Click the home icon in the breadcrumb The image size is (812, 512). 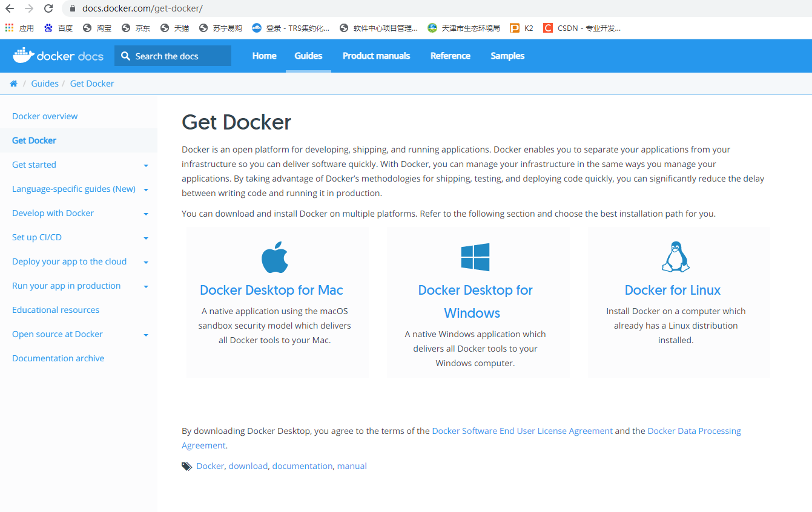point(13,84)
